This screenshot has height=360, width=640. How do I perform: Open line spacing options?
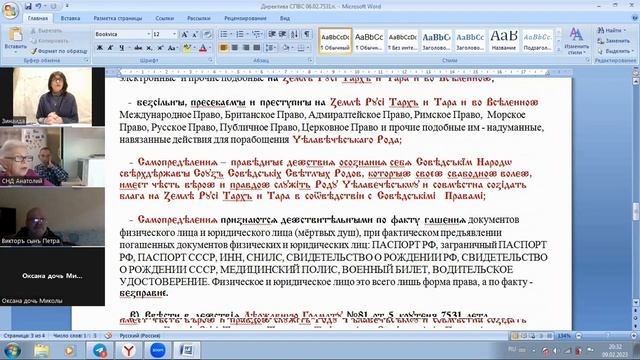[270, 48]
